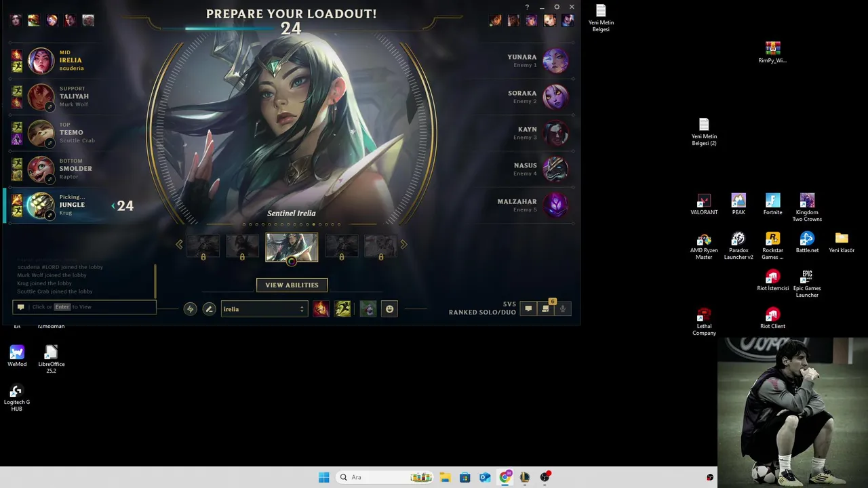868x488 pixels.
Task: Open File Explorer from taskbar
Action: 445,477
